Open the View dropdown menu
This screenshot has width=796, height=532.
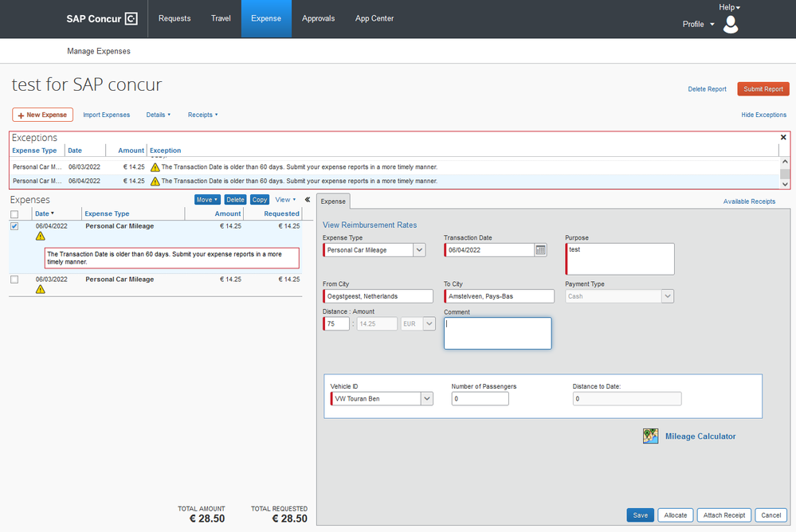click(x=285, y=199)
